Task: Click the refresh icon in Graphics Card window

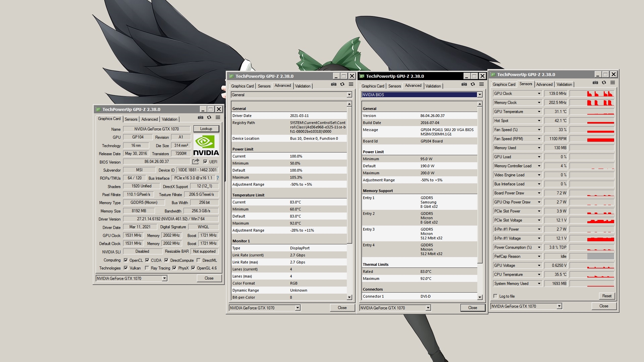Action: [x=209, y=118]
